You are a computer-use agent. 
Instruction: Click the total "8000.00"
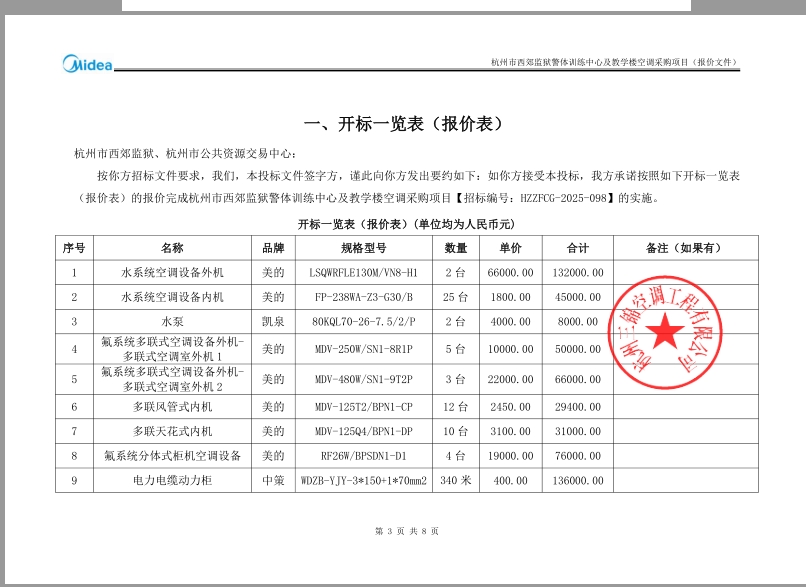[578, 322]
